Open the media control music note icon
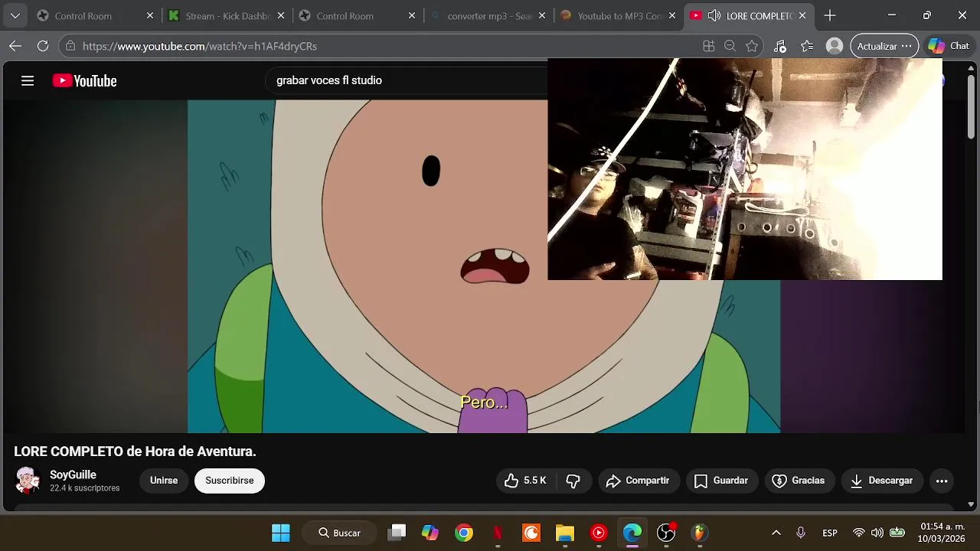The image size is (980, 551). point(779,46)
